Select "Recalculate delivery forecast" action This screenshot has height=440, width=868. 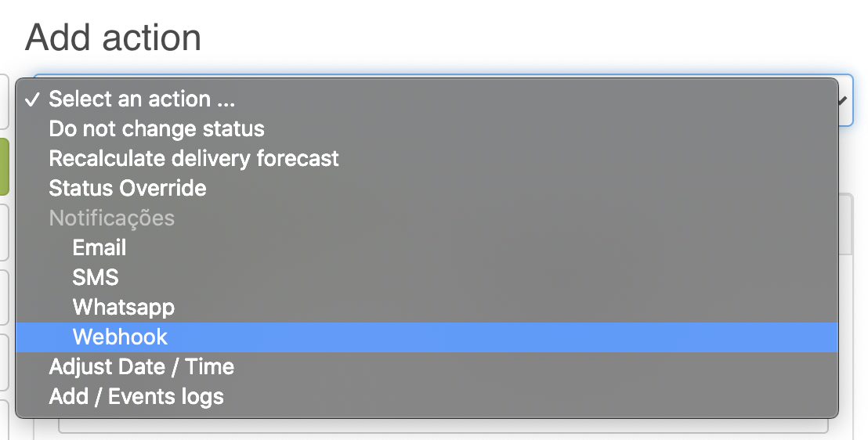(x=193, y=159)
